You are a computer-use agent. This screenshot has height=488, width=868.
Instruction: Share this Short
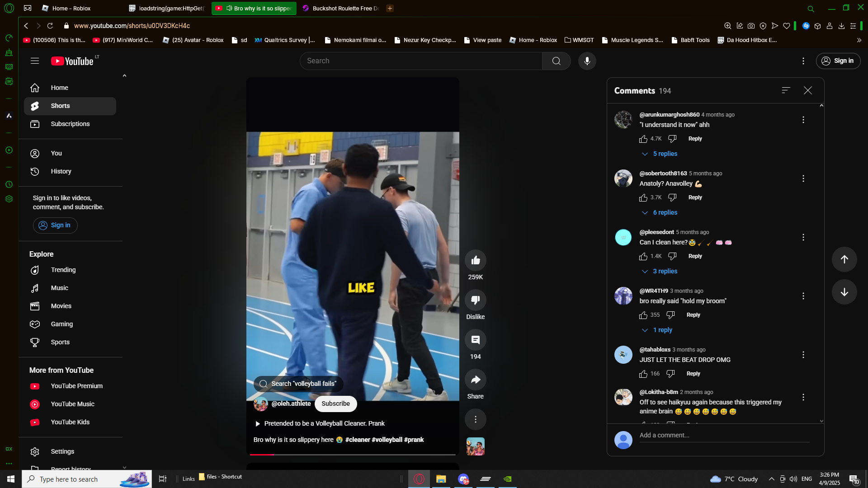click(476, 380)
